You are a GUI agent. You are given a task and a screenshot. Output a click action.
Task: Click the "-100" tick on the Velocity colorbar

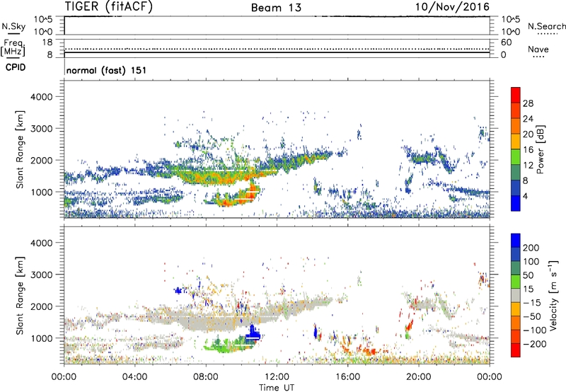pos(534,330)
